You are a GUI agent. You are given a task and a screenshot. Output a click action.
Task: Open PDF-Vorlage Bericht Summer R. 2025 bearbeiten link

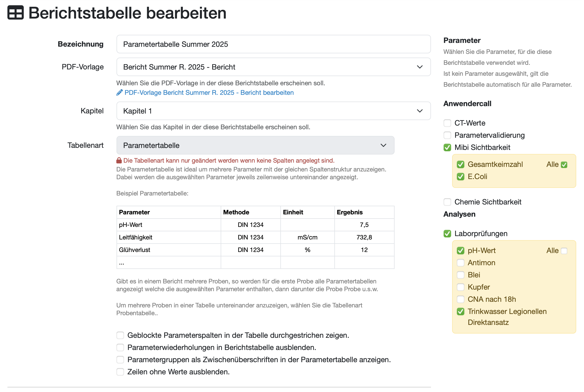209,93
